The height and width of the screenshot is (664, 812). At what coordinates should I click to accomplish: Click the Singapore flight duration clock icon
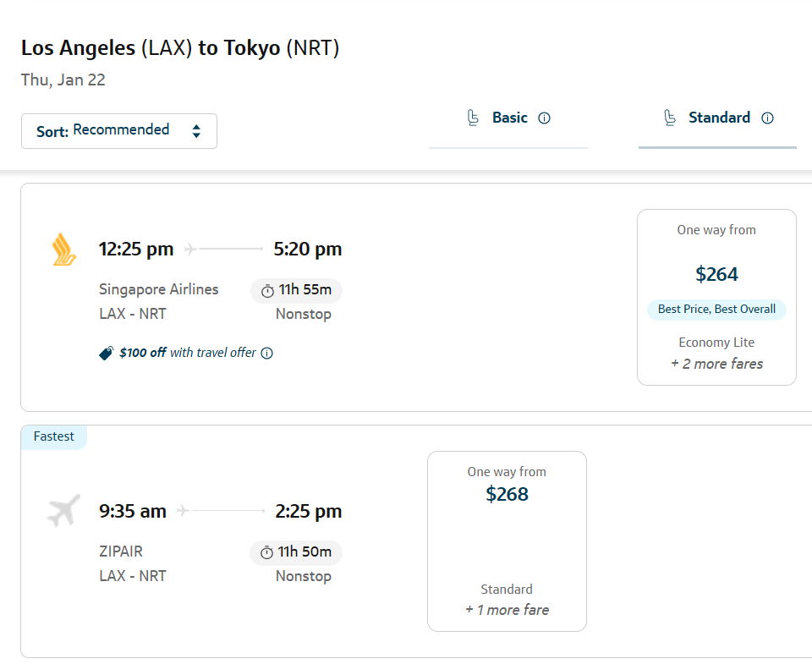267,291
